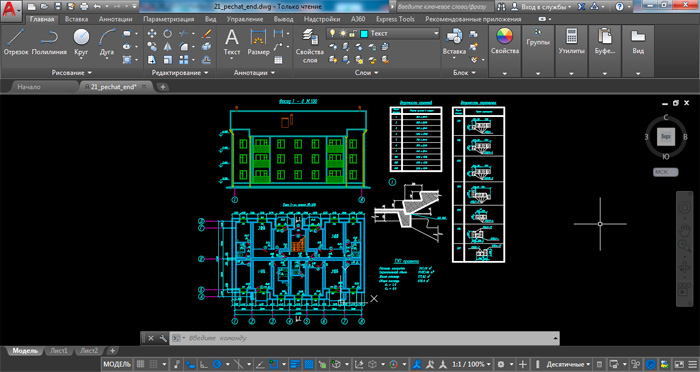The image size is (700, 372).
Task: Click the Print icon in quick access toolbar
Action: coord(84,6)
